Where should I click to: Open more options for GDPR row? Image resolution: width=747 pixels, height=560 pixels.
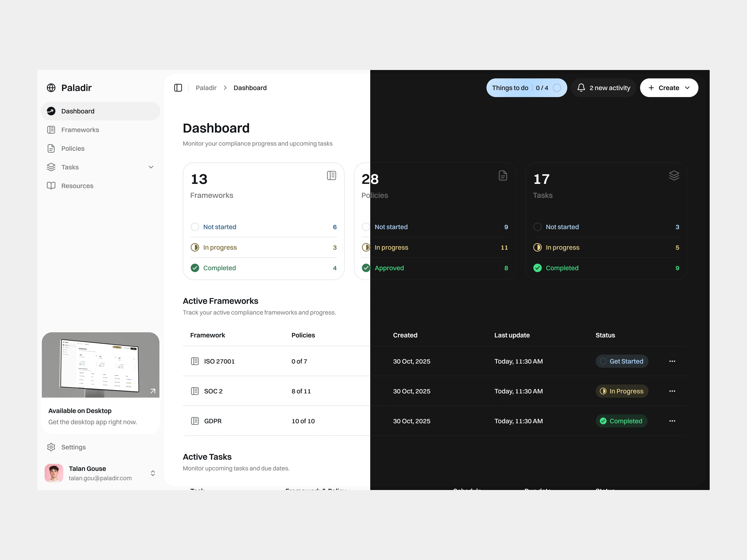[672, 421]
